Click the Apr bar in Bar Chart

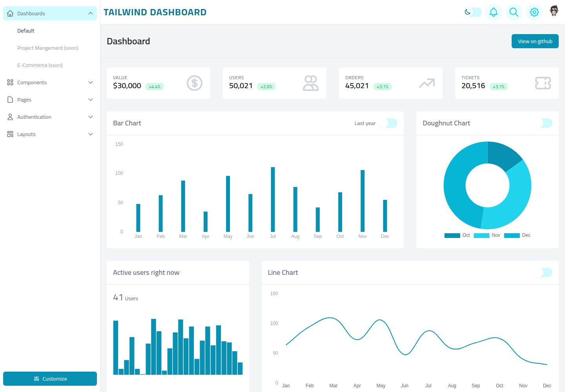(x=206, y=222)
